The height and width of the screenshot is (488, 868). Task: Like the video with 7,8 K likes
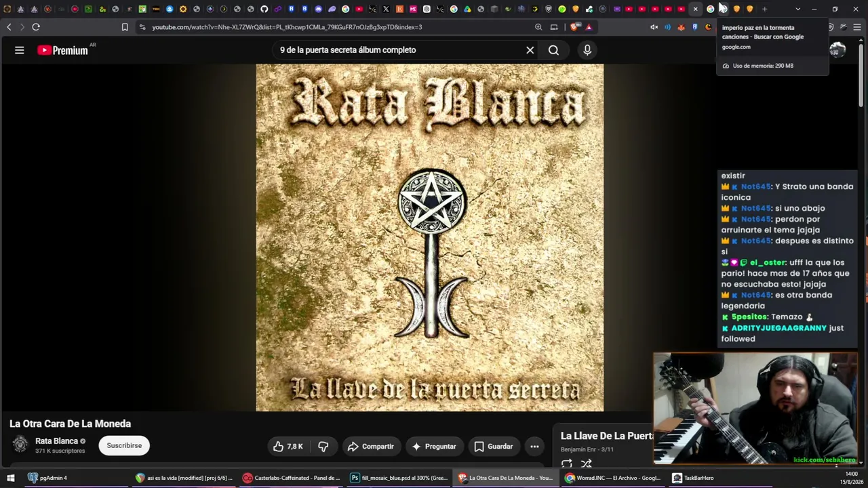coord(288,447)
